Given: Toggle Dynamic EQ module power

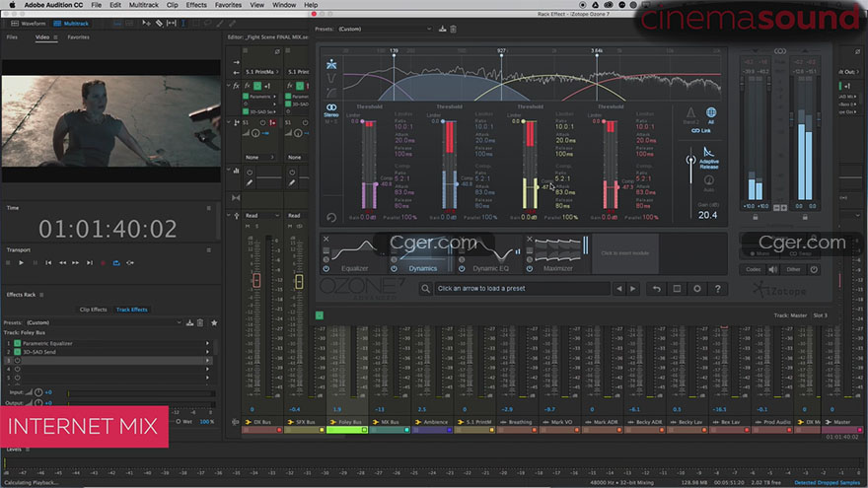Looking at the screenshot, I should (462, 268).
